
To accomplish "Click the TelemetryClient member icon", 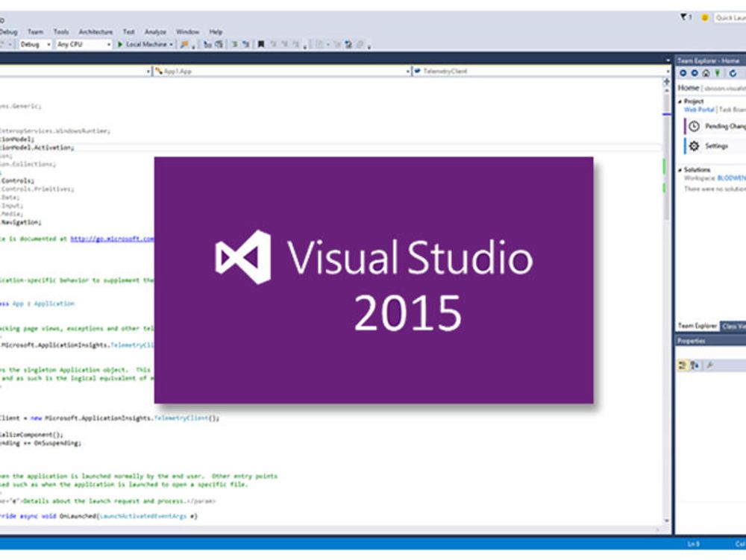I will click(x=417, y=71).
